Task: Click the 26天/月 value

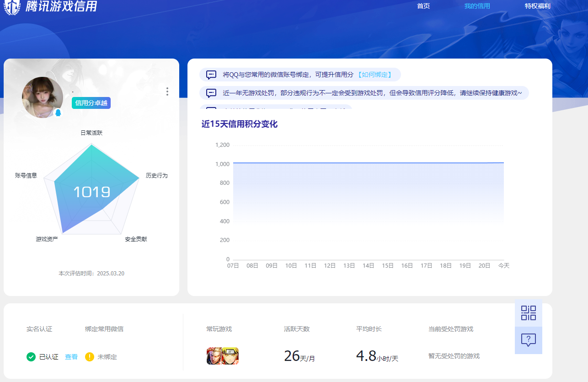Action: (x=299, y=356)
